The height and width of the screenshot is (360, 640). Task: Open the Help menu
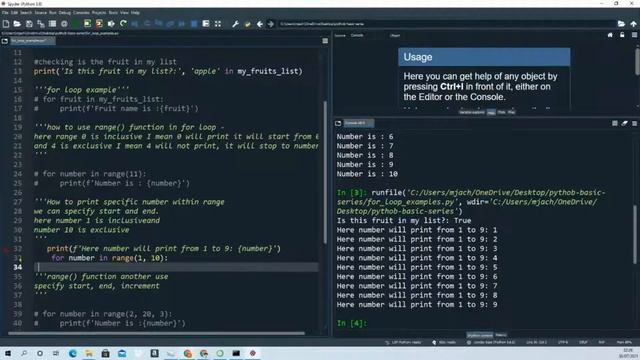coord(135,13)
